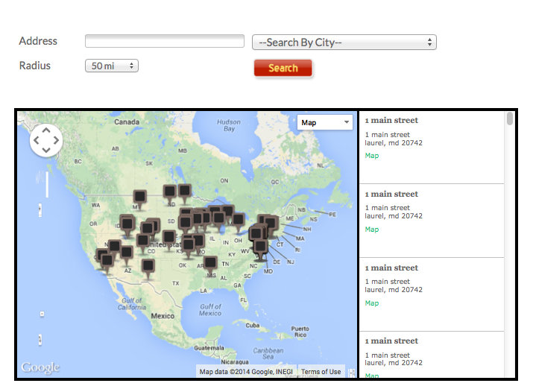Viewport: 533px width, 392px height.
Task: Open the Terms of Use link
Action: (x=321, y=371)
